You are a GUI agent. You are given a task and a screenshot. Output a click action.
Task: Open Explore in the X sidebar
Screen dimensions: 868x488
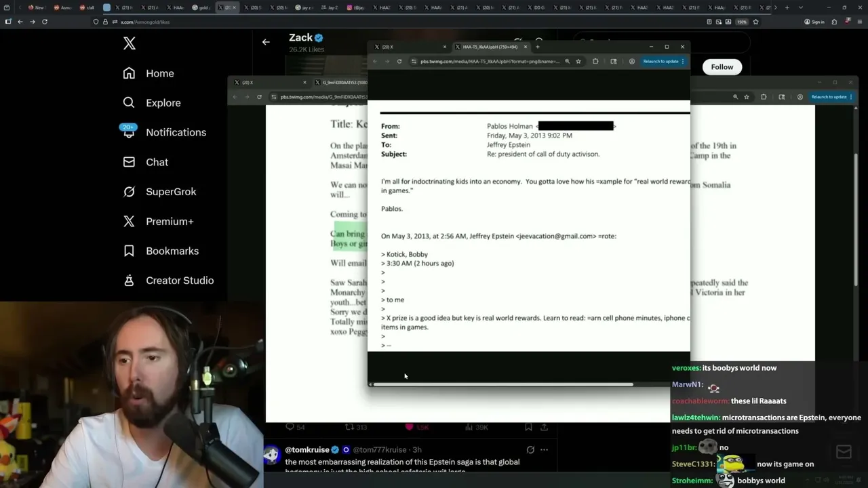(x=152, y=103)
